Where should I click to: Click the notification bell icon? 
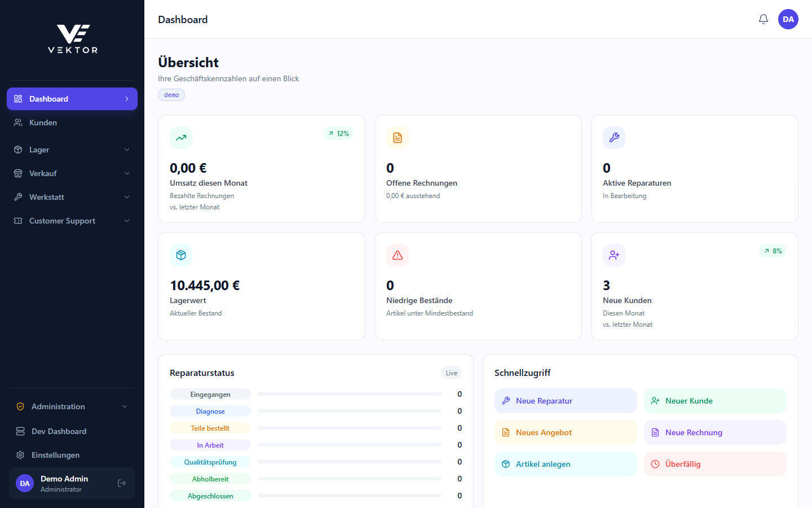764,19
